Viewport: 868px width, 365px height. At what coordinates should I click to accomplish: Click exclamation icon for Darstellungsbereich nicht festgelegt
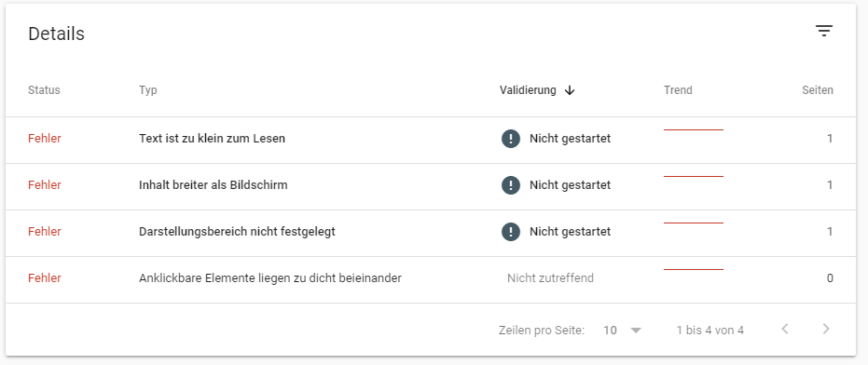click(x=511, y=231)
